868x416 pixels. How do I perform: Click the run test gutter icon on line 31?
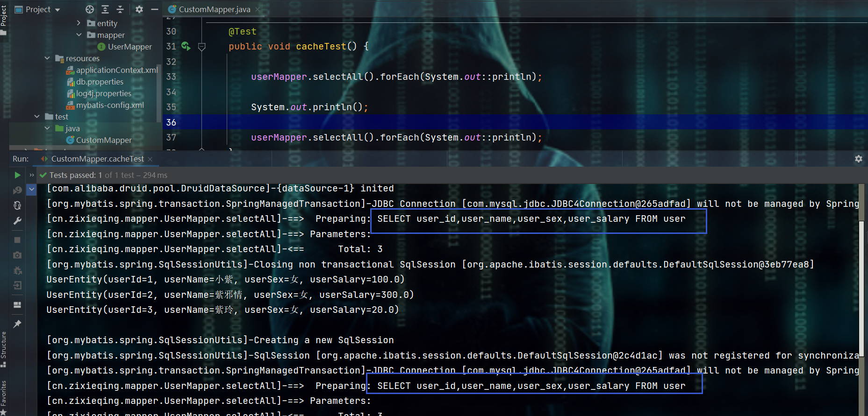click(x=186, y=46)
